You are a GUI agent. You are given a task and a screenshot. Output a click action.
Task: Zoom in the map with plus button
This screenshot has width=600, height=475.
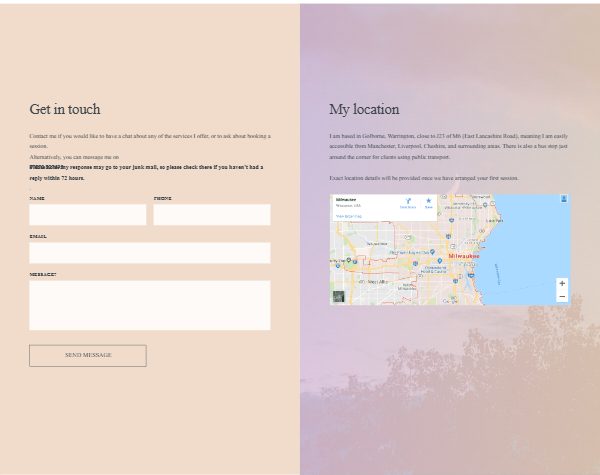click(562, 283)
